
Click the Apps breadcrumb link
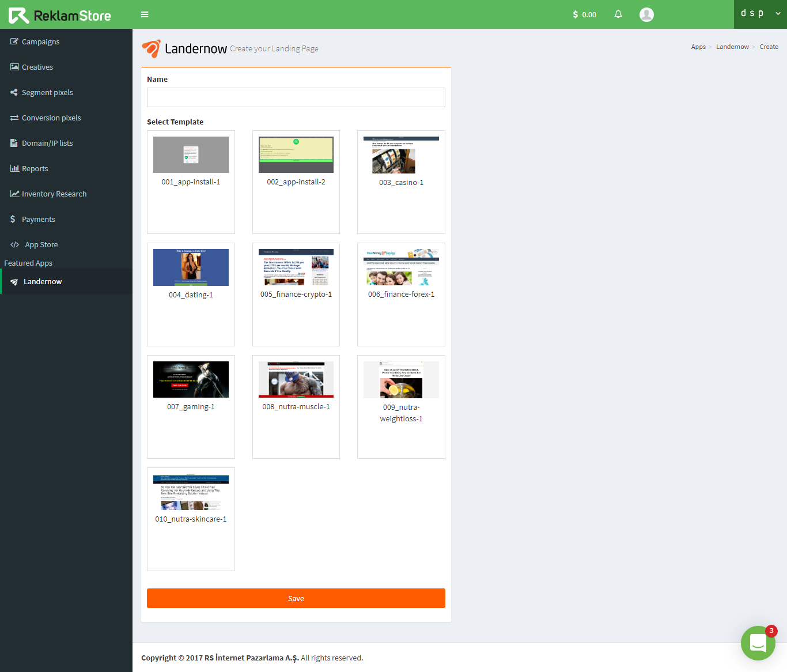(x=698, y=47)
